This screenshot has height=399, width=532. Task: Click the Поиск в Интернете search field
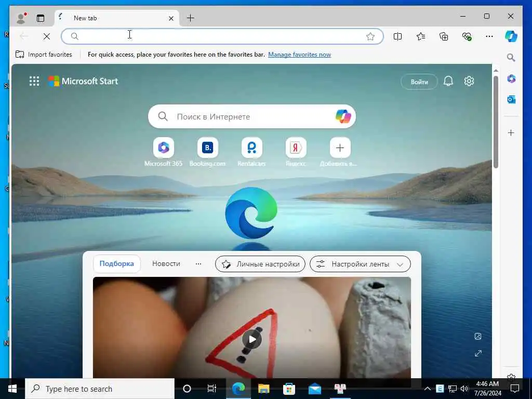tap(252, 116)
